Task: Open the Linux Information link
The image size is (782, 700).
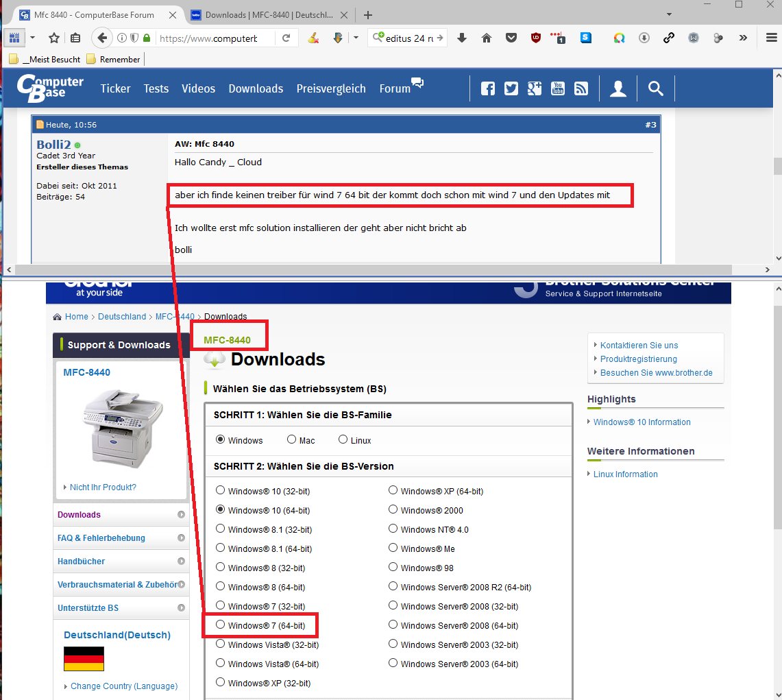Action: coord(626,474)
